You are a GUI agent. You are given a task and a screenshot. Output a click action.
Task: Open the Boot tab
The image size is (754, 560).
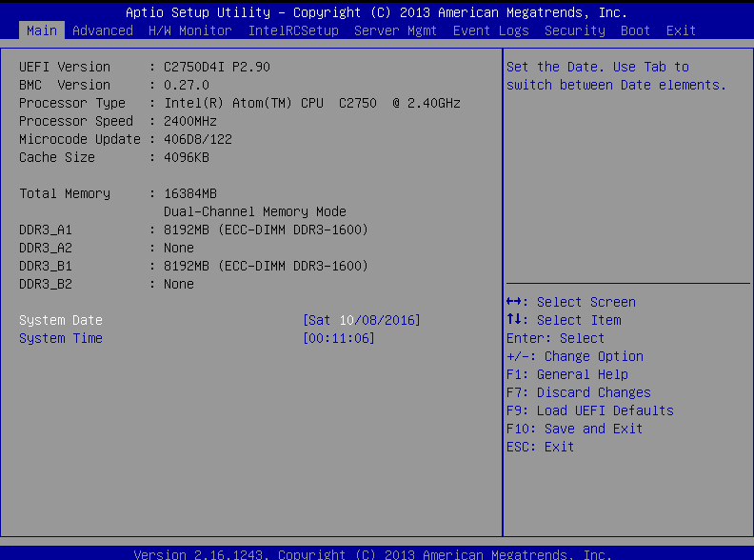coord(635,30)
